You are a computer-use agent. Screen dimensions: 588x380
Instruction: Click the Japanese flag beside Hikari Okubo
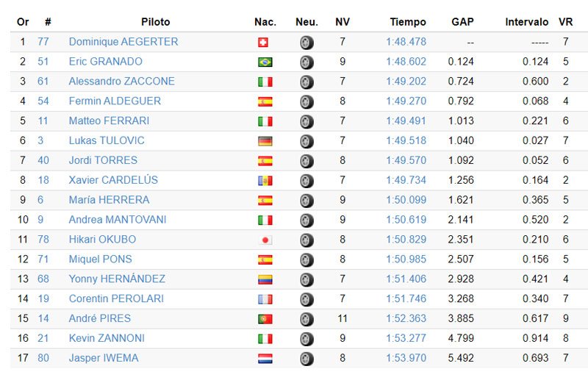pos(265,240)
